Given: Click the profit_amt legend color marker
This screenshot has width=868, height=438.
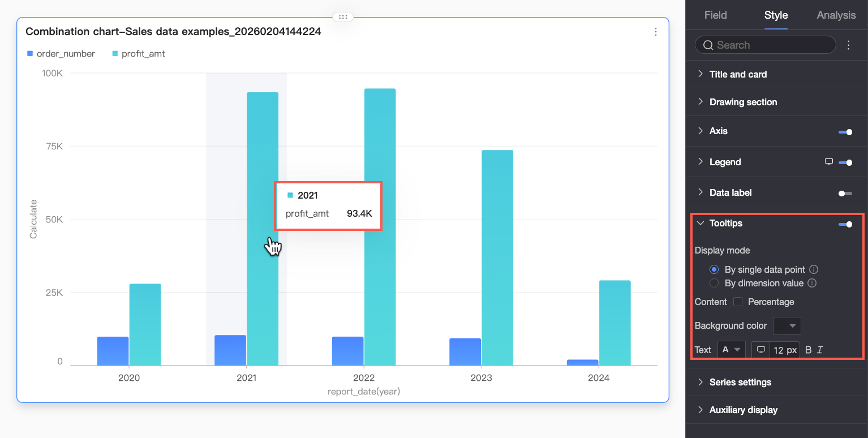Looking at the screenshot, I should 115,54.
